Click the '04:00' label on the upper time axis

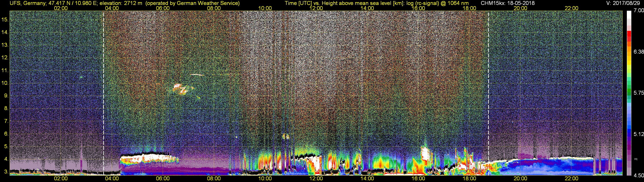[x=112, y=8]
